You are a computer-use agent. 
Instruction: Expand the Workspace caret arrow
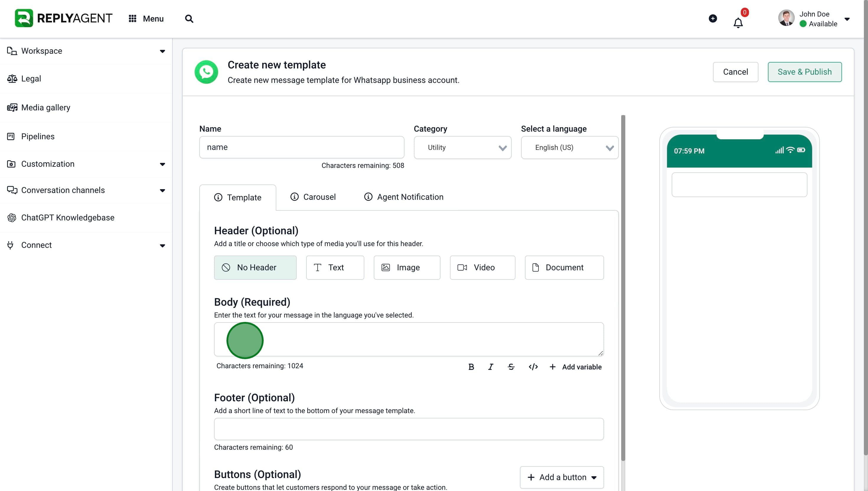[162, 51]
